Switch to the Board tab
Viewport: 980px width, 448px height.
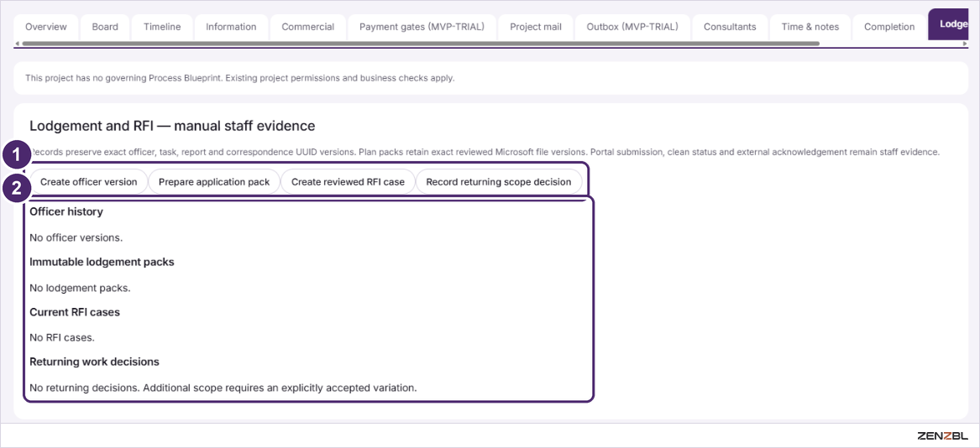coord(105,27)
